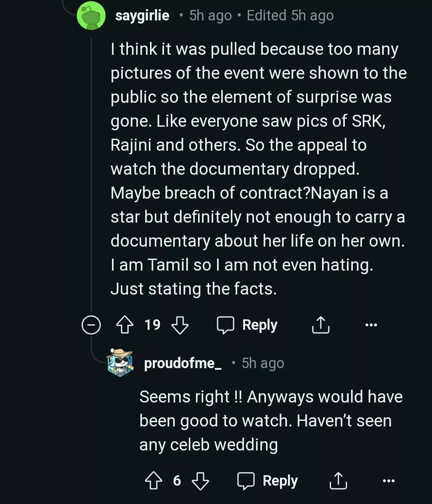The height and width of the screenshot is (504, 432).
Task: Visit proudofme_ username profile link
Action: [183, 363]
